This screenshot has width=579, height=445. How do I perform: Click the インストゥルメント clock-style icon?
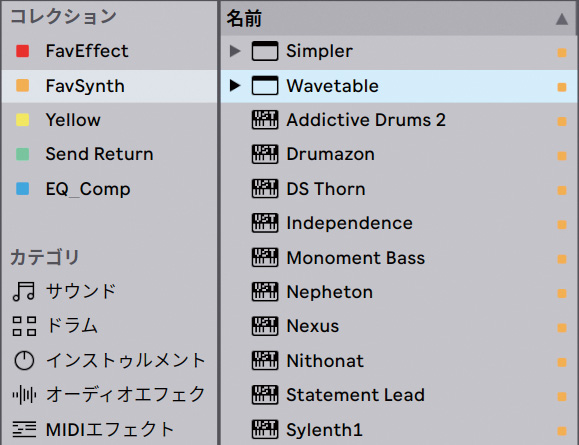click(24, 360)
